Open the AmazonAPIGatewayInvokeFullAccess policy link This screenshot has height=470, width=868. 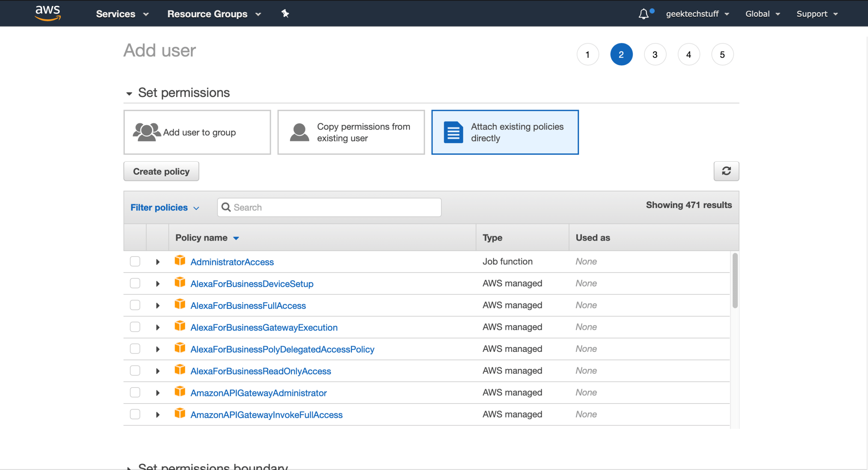(x=267, y=414)
